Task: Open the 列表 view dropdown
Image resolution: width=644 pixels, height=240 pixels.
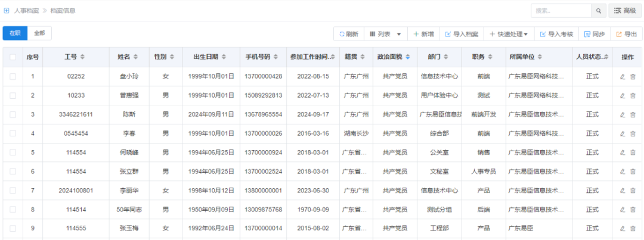Action: coord(386,35)
